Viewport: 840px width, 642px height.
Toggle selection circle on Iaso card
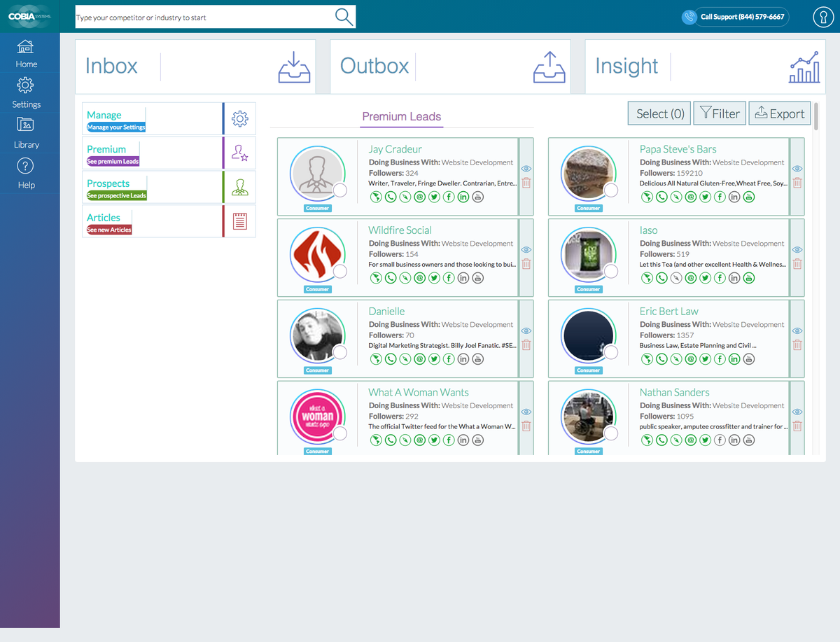(x=611, y=272)
